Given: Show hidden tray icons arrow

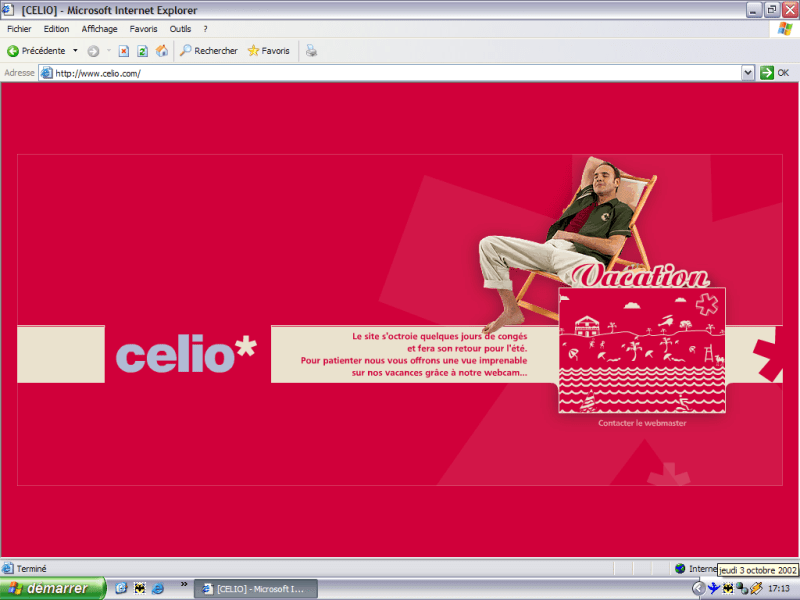Looking at the screenshot, I should (698, 588).
